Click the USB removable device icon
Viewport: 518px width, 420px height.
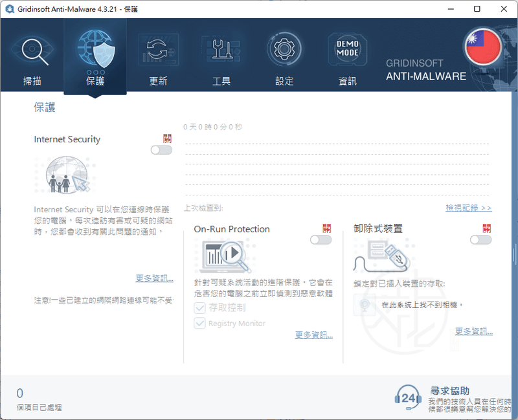coord(383,255)
